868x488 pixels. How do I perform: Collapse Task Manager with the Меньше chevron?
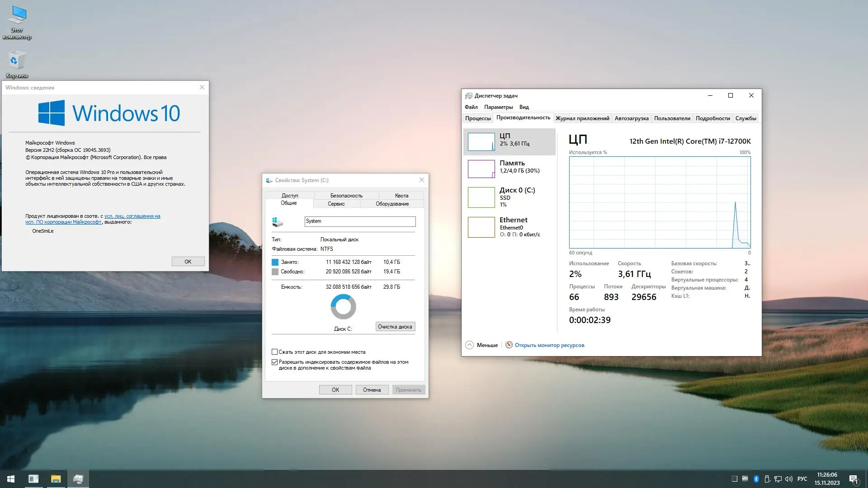click(470, 345)
